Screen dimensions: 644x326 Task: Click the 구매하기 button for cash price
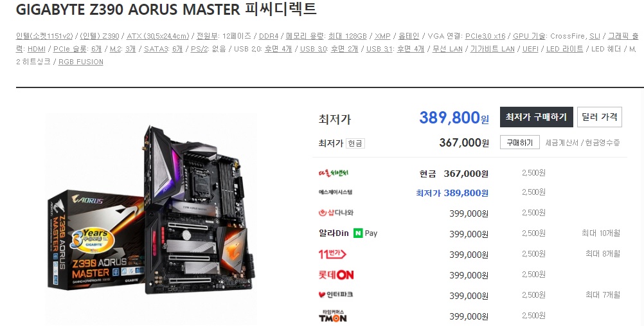(x=519, y=142)
